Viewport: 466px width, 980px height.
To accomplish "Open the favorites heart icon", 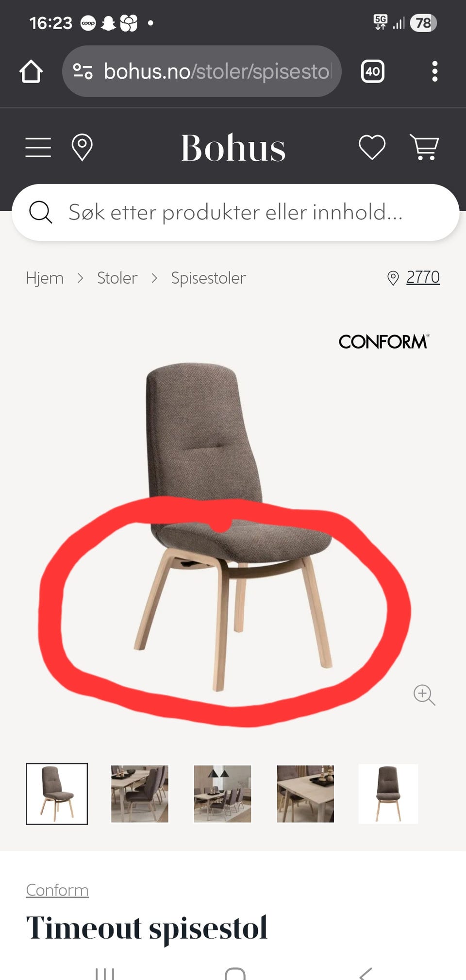I will click(372, 147).
